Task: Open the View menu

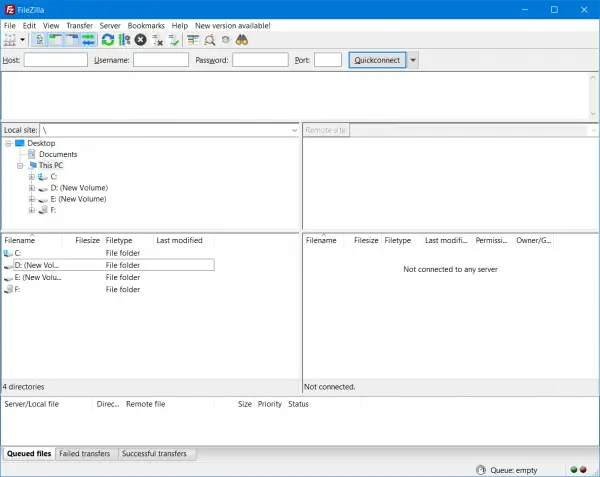Action: tap(51, 26)
